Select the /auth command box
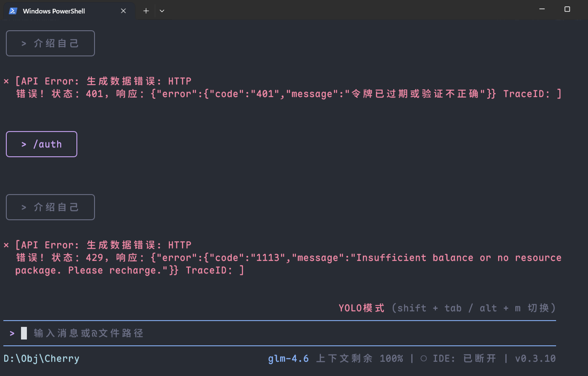The height and width of the screenshot is (376, 588). (42, 144)
